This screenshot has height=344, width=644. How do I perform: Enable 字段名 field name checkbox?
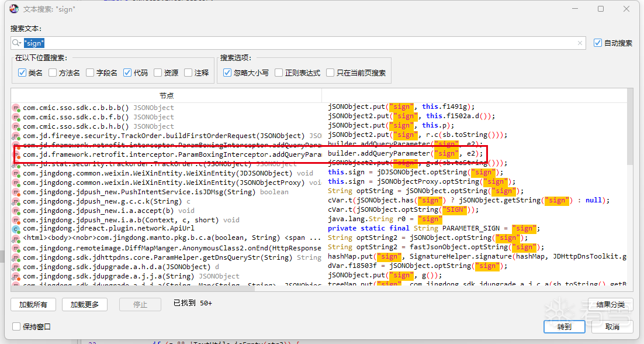90,73
